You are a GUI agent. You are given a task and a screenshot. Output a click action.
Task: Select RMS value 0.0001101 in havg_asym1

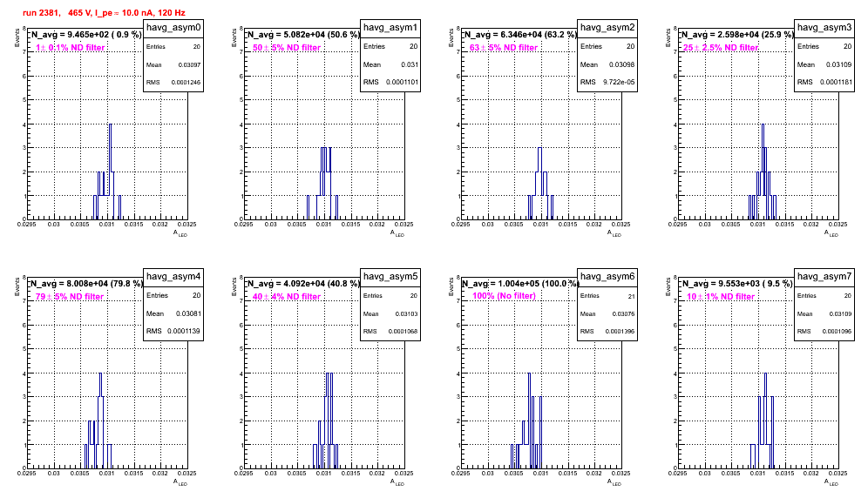click(402, 83)
